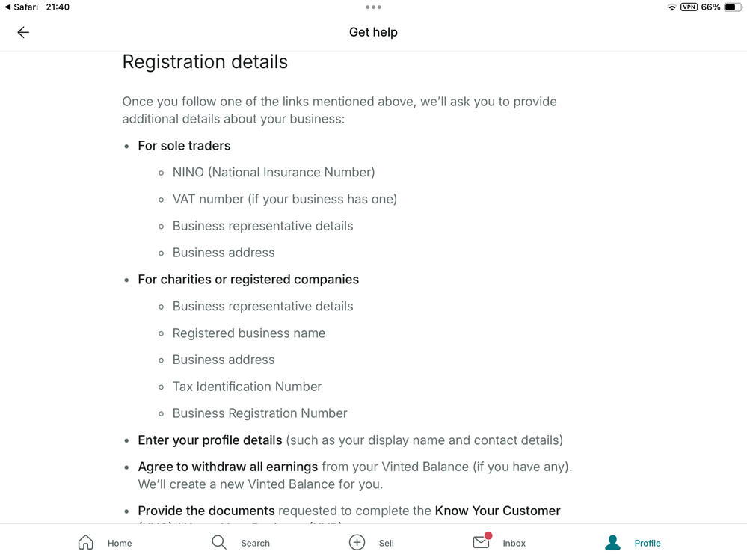Click the NINO (National Insurance Number) item
This screenshot has width=747, height=560.
click(274, 173)
